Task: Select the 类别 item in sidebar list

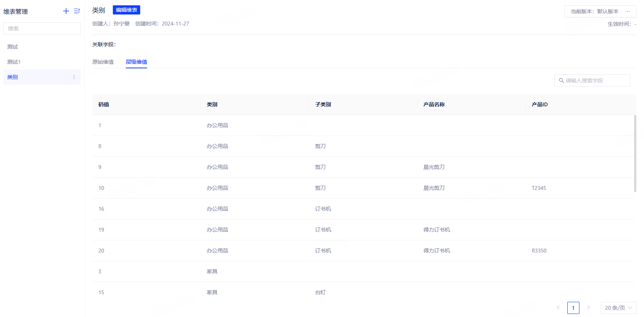Action: (x=13, y=77)
